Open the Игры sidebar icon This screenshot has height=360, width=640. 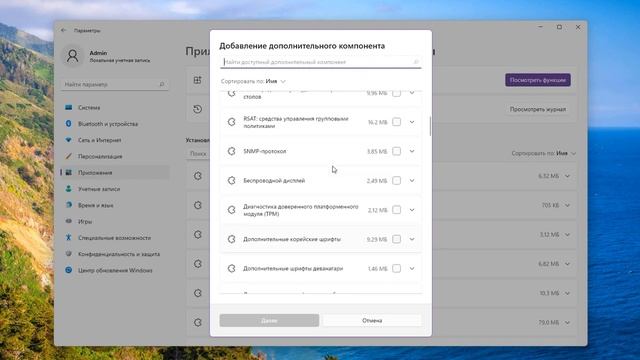point(69,221)
